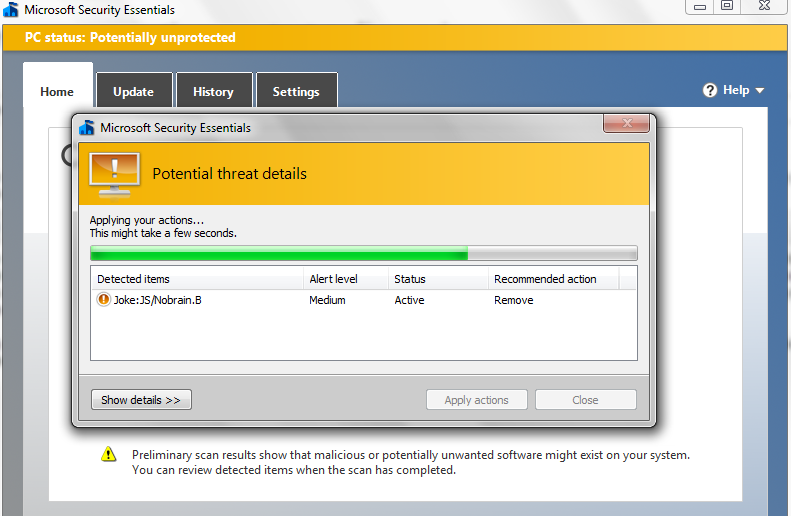Screen dimensions: 791x516
Task: Expand the Help dropdown arrow
Action: 760,91
